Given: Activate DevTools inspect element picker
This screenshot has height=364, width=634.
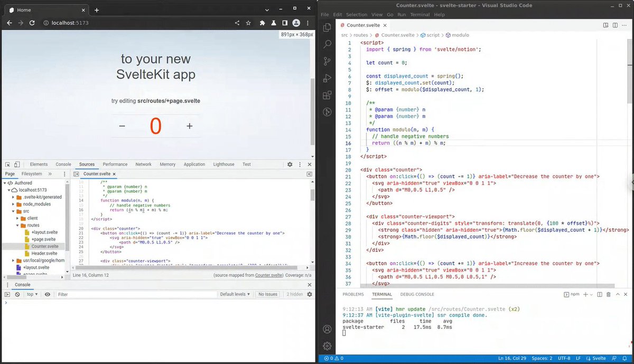Looking at the screenshot, I should [x=7, y=164].
